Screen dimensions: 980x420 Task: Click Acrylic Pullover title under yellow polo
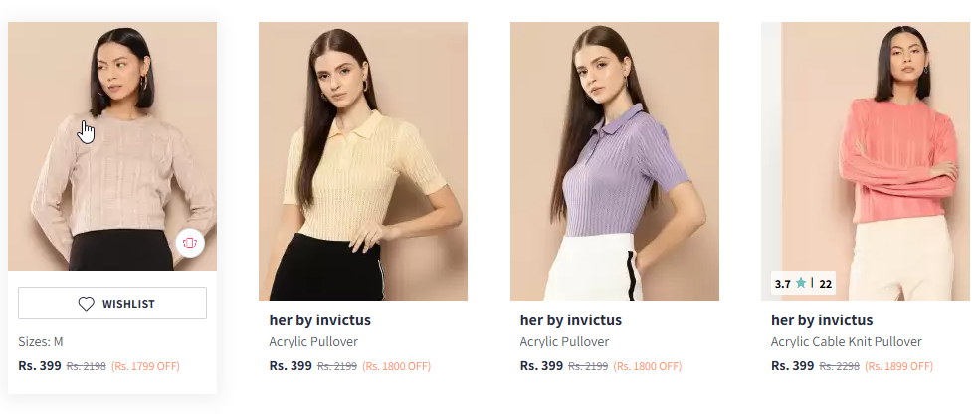coord(313,342)
